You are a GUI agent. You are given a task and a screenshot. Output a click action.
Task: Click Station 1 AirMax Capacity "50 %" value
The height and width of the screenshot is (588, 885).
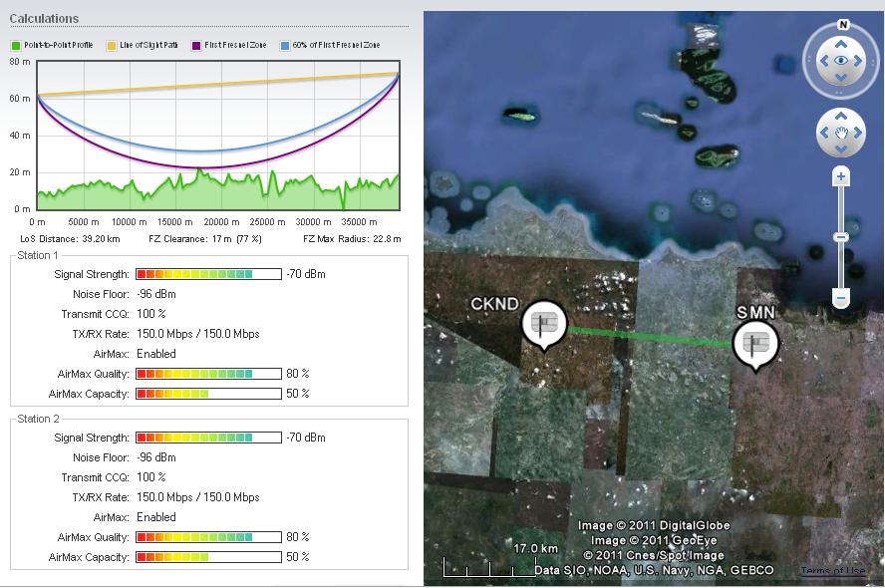(297, 394)
